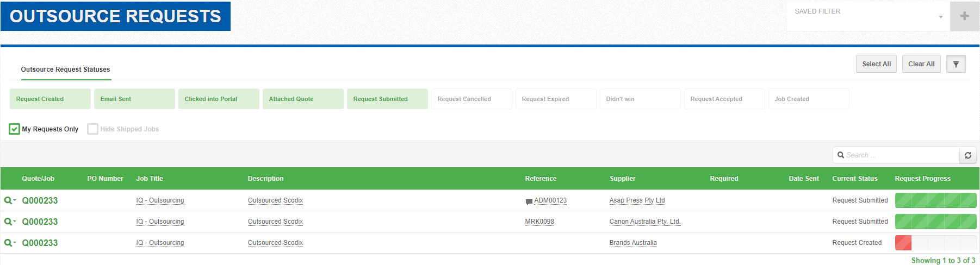Enable Job Created status filter
The image size is (980, 265).
pyautogui.click(x=809, y=99)
